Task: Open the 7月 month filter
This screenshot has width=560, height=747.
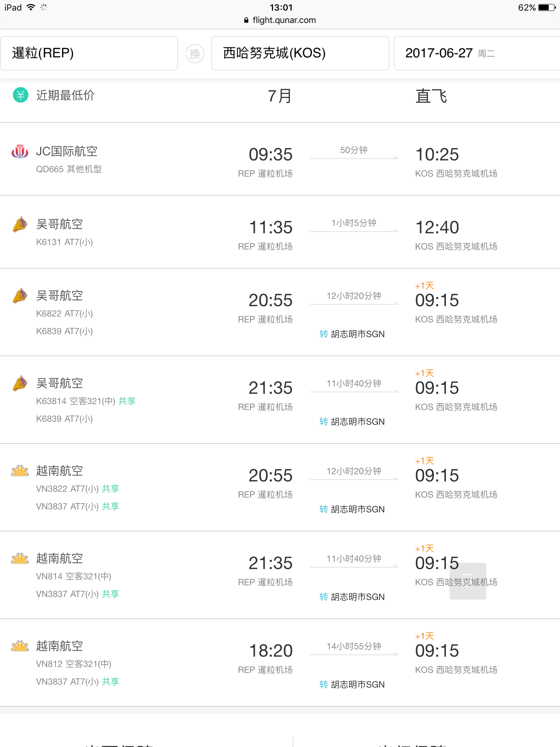Action: point(280,96)
